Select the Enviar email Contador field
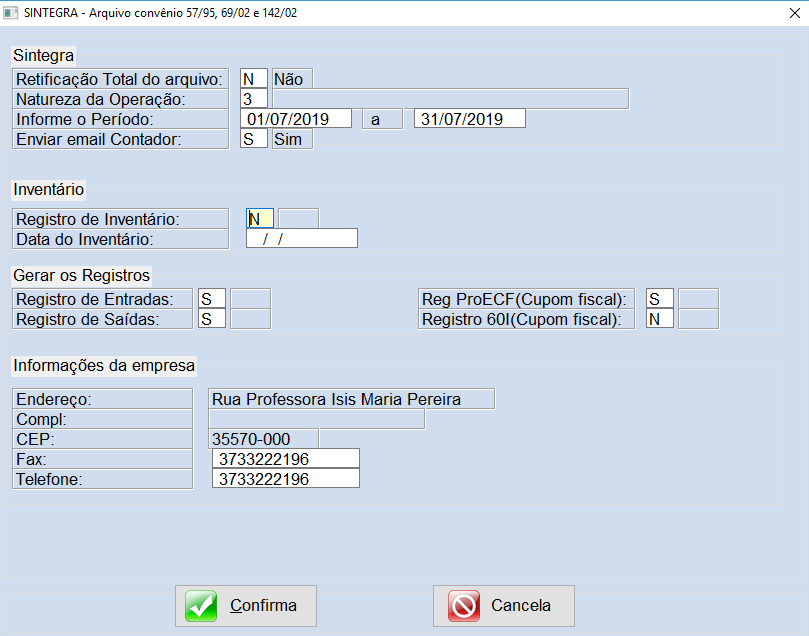809x636 pixels. (253, 139)
